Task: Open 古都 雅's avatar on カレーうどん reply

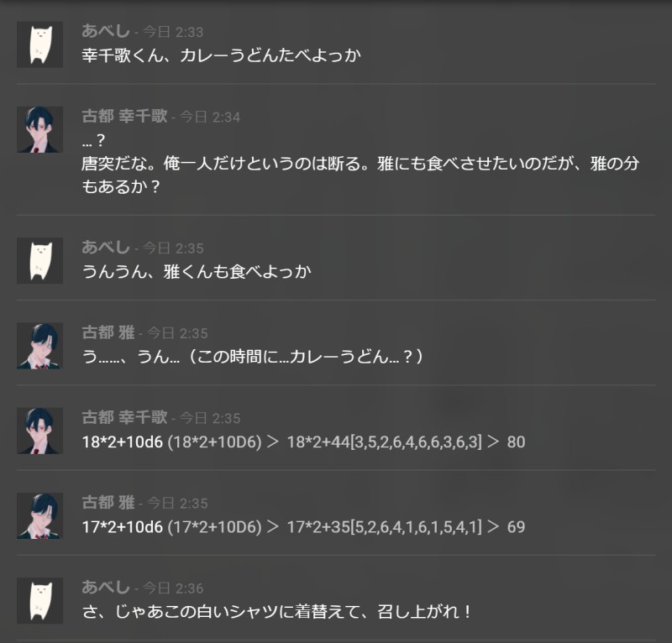Action: tap(39, 346)
